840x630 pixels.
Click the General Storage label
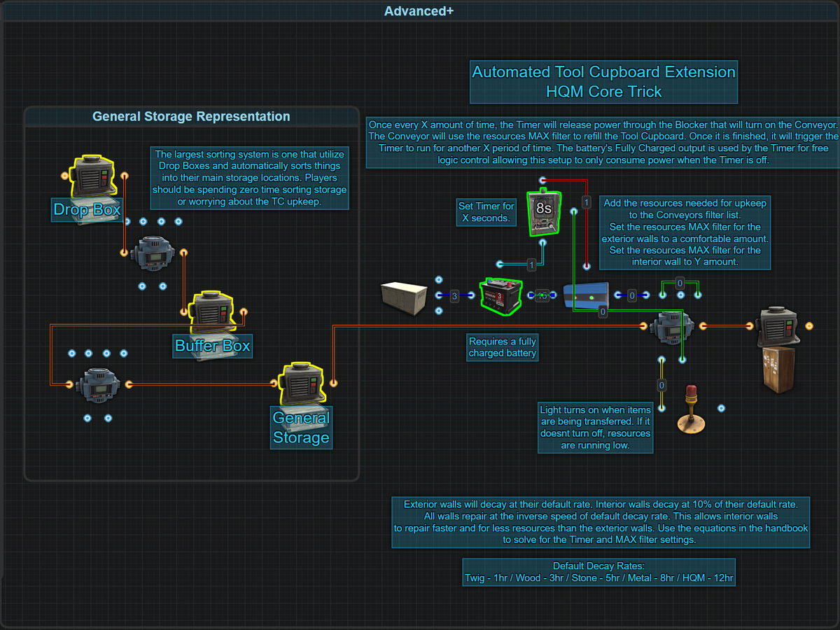pos(301,428)
